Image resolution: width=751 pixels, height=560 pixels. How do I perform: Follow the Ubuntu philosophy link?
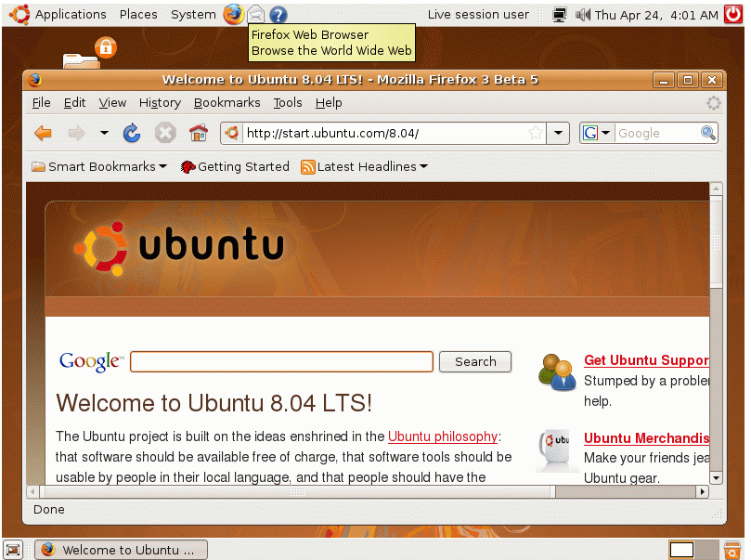click(x=443, y=436)
